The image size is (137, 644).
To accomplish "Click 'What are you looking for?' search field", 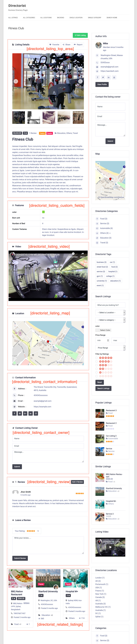I will point(110,305).
